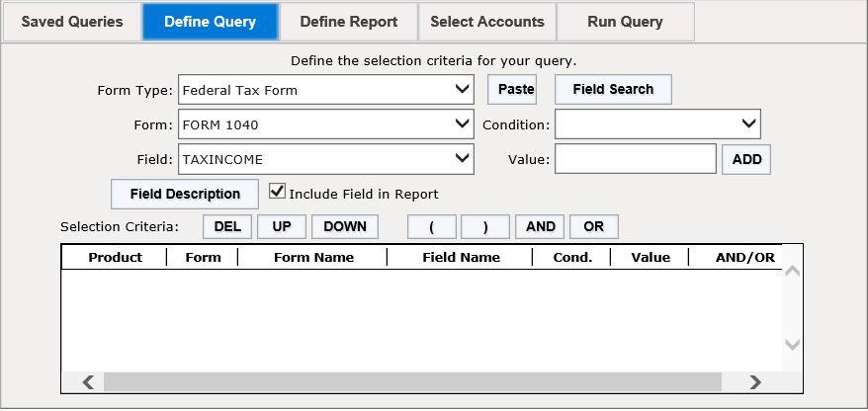This screenshot has width=868, height=411.
Task: Click the Form Name column header
Action: tap(313, 257)
